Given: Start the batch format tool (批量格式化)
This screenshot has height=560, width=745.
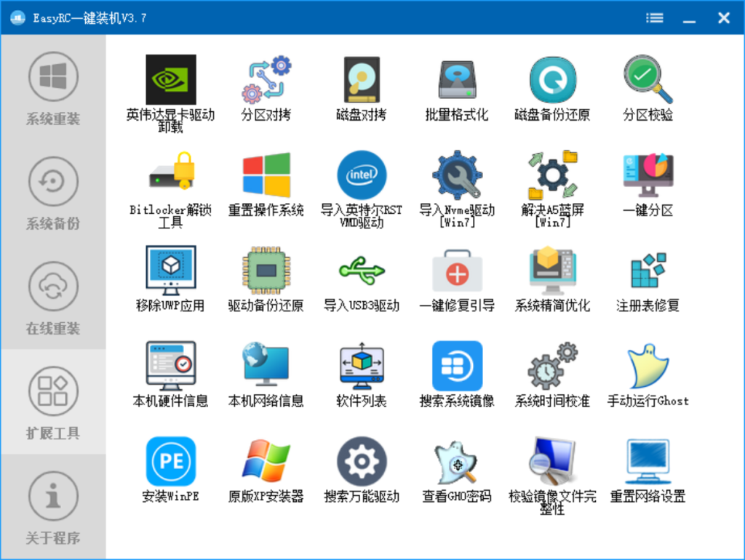Looking at the screenshot, I should coord(456,80).
